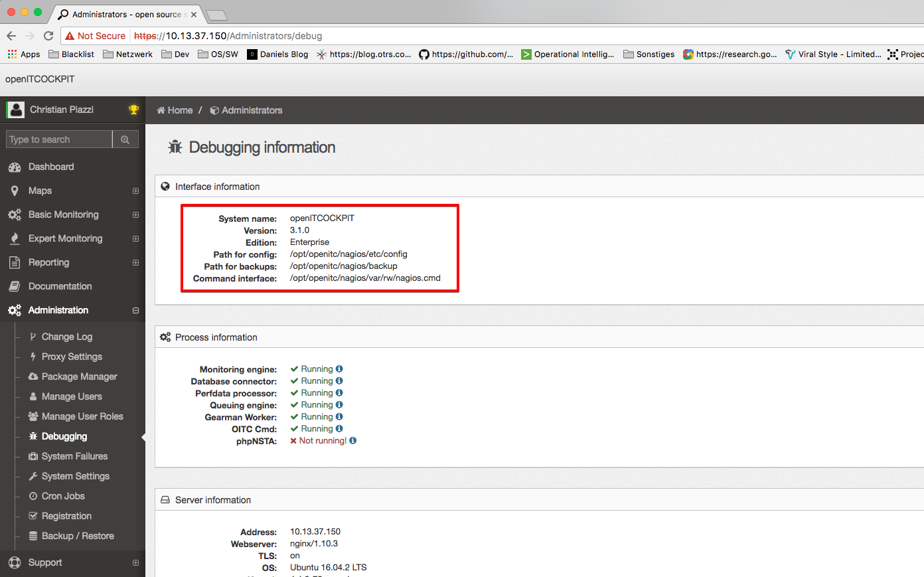The width and height of the screenshot is (924, 577).
Task: Open Dashboard from the sidebar
Action: pyautogui.click(x=51, y=167)
